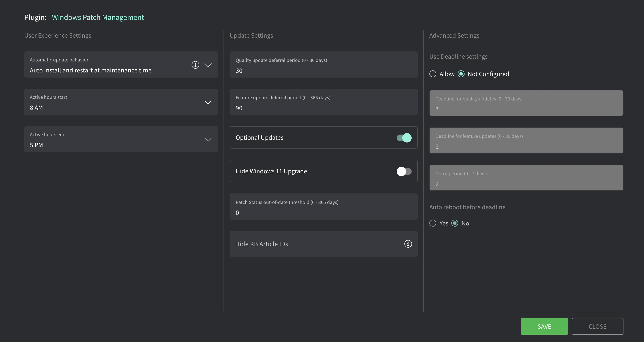
Task: Expand Automatic update behavior dropdown chevron
Action: pyautogui.click(x=208, y=65)
